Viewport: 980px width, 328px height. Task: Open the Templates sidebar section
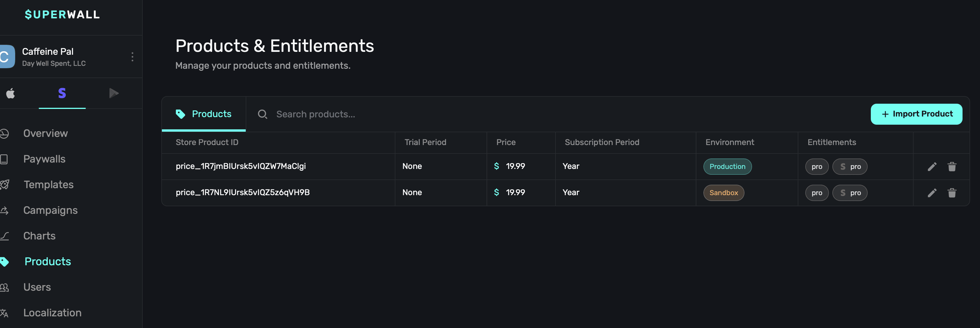click(x=48, y=185)
